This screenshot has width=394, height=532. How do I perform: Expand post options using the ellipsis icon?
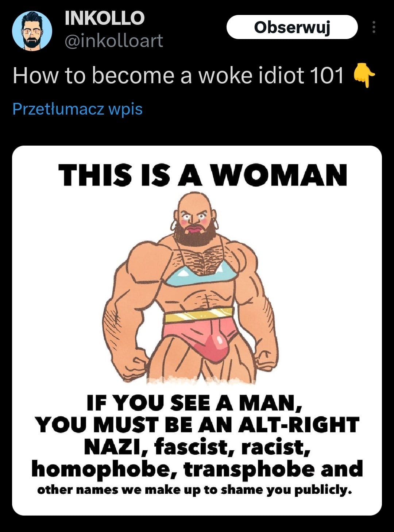pos(374,27)
